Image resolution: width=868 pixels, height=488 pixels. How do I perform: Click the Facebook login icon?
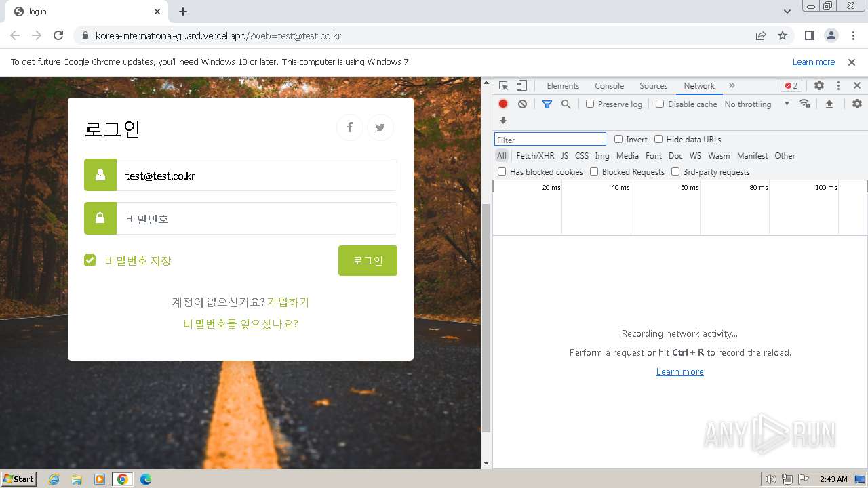(350, 127)
